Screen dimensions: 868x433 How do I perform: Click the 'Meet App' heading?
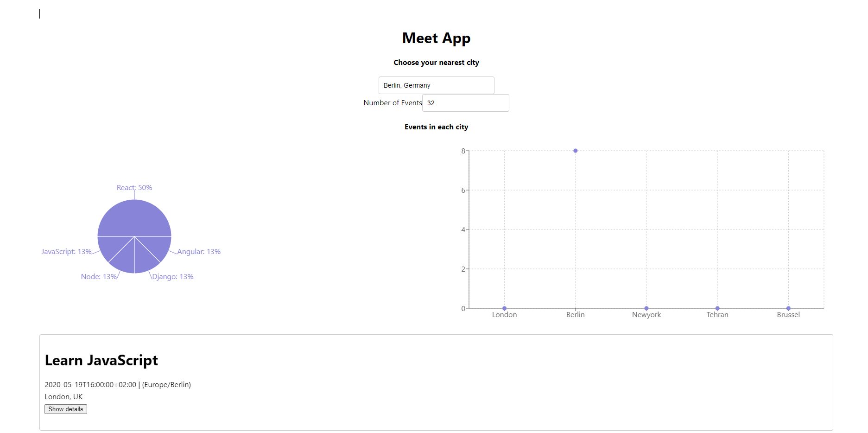pyautogui.click(x=436, y=38)
